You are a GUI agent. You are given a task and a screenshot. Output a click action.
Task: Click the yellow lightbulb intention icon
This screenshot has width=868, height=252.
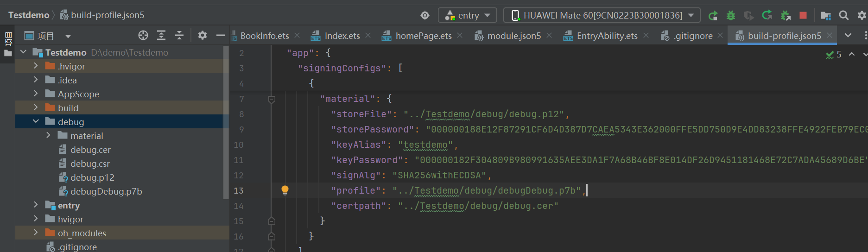tap(285, 190)
